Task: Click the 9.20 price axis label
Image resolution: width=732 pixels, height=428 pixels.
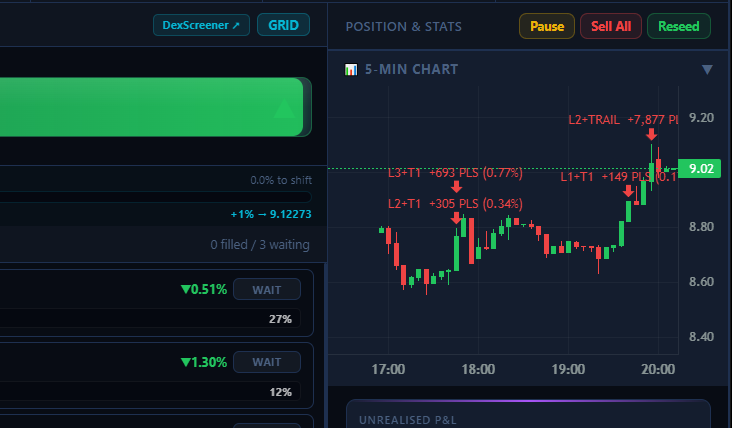Action: pos(701,118)
